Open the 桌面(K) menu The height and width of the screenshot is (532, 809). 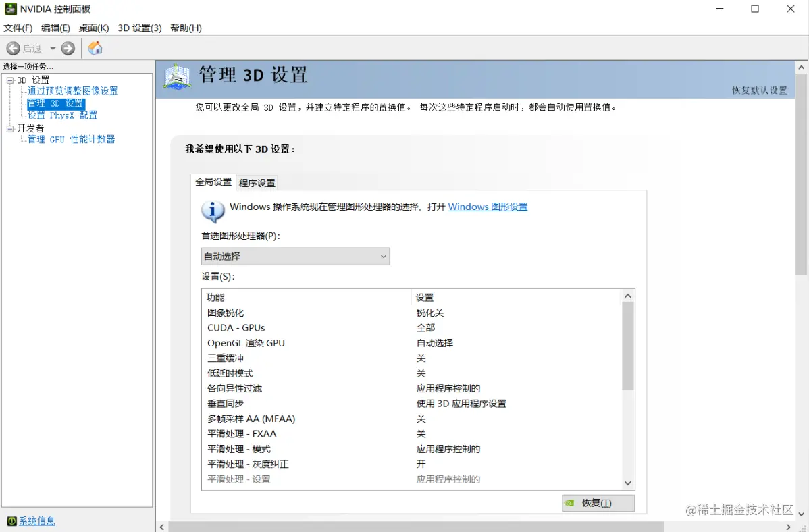(x=94, y=28)
